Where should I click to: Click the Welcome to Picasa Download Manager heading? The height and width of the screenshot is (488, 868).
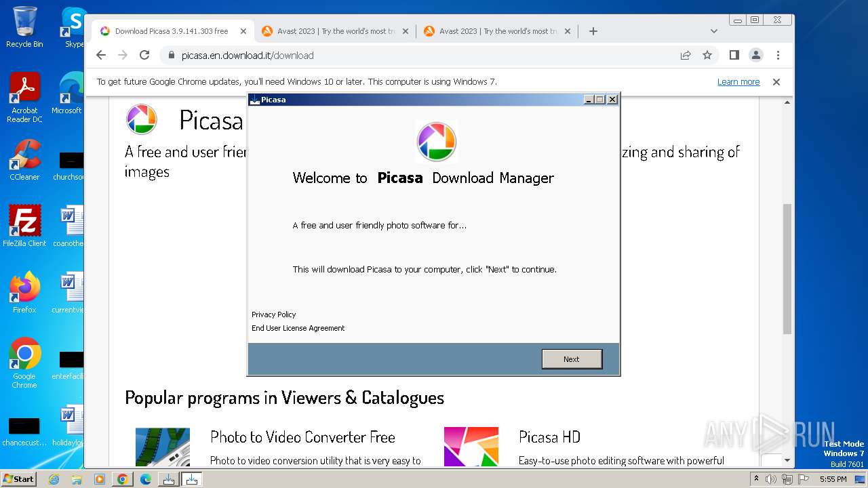[x=423, y=178]
